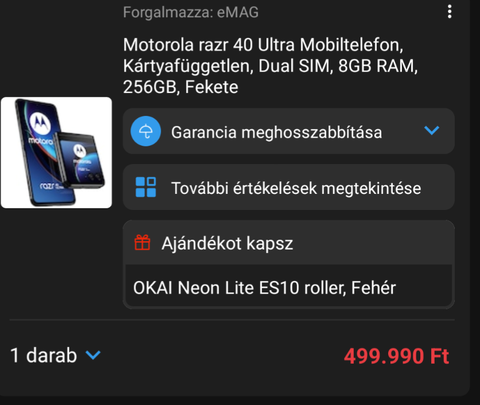Open További értékelések megtekintése
This screenshot has width=480, height=405.
(289, 187)
